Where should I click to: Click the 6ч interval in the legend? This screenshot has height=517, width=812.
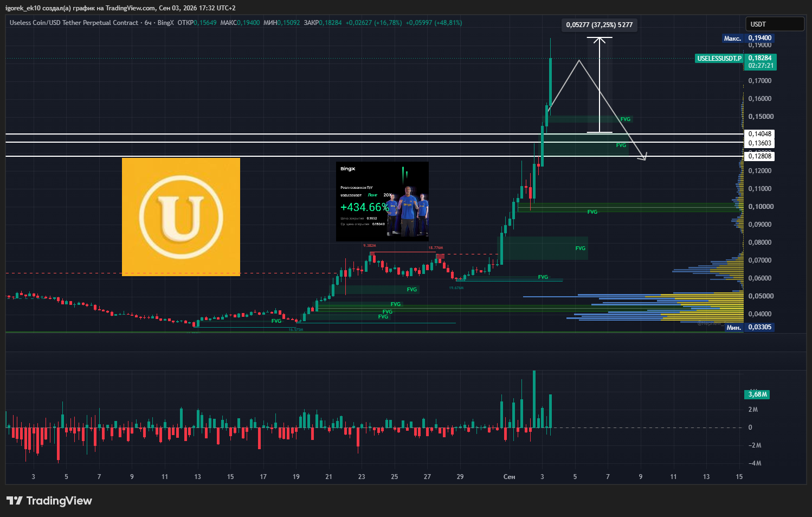coord(148,23)
